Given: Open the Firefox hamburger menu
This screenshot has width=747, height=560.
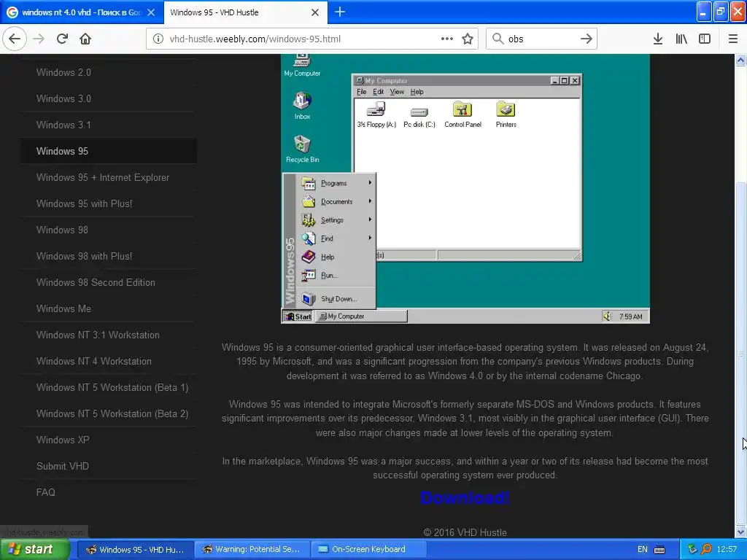Looking at the screenshot, I should click(x=733, y=39).
